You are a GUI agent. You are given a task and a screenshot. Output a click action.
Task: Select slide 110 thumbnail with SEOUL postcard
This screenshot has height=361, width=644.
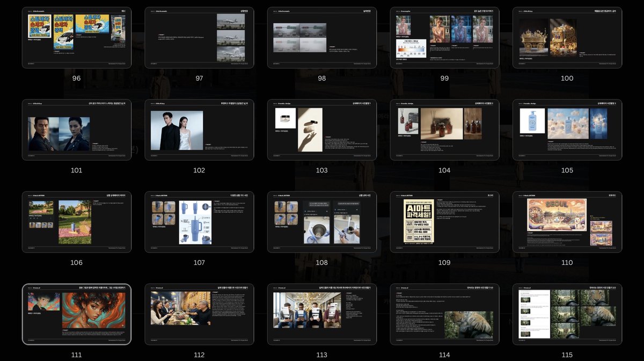pos(567,222)
